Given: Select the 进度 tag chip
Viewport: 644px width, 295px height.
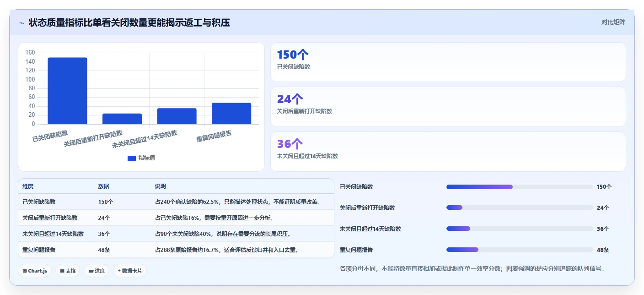Looking at the screenshot, I should point(97,271).
